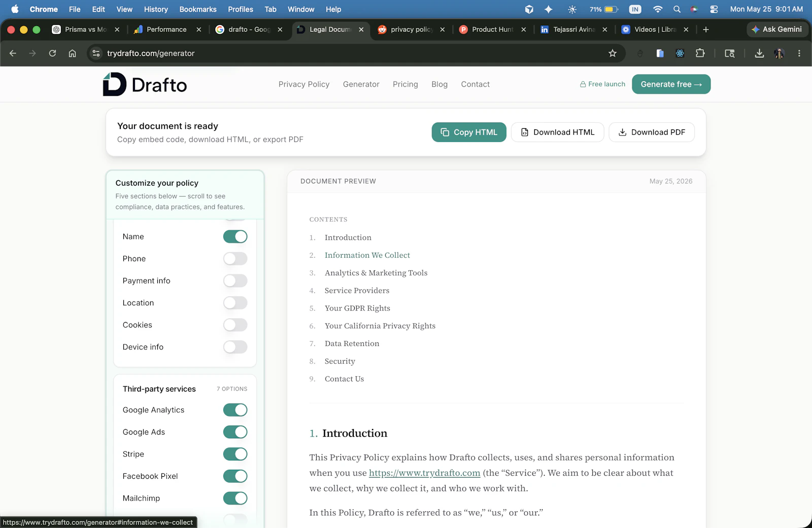Open the https://www.trydrafto.com link in Introduction
The image size is (812, 528).
click(425, 473)
